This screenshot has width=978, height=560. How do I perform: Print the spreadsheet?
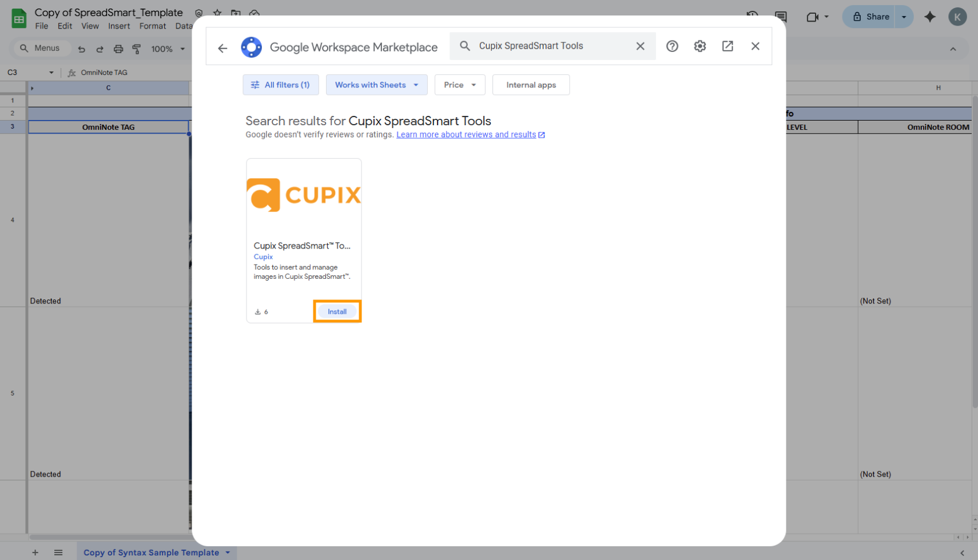tap(118, 49)
